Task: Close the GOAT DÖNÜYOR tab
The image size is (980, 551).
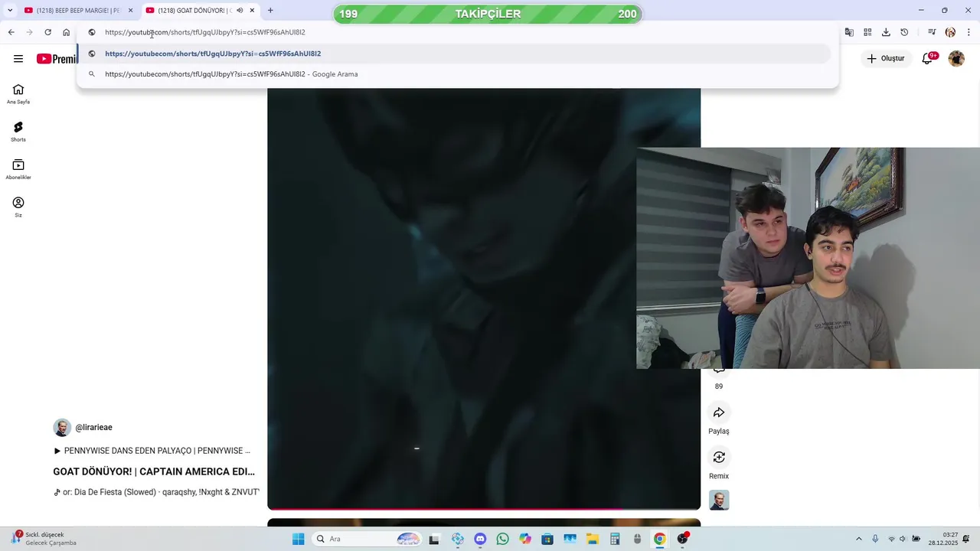Action: [x=252, y=11]
